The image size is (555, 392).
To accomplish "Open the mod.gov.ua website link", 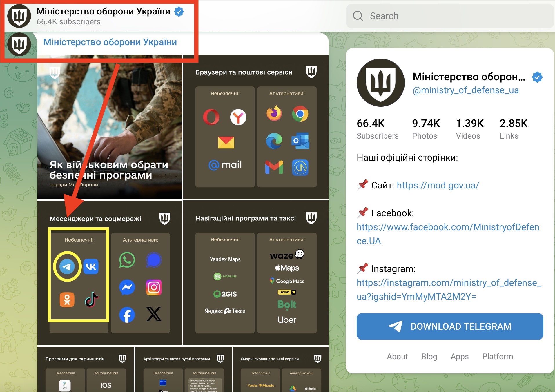I will pos(438,185).
